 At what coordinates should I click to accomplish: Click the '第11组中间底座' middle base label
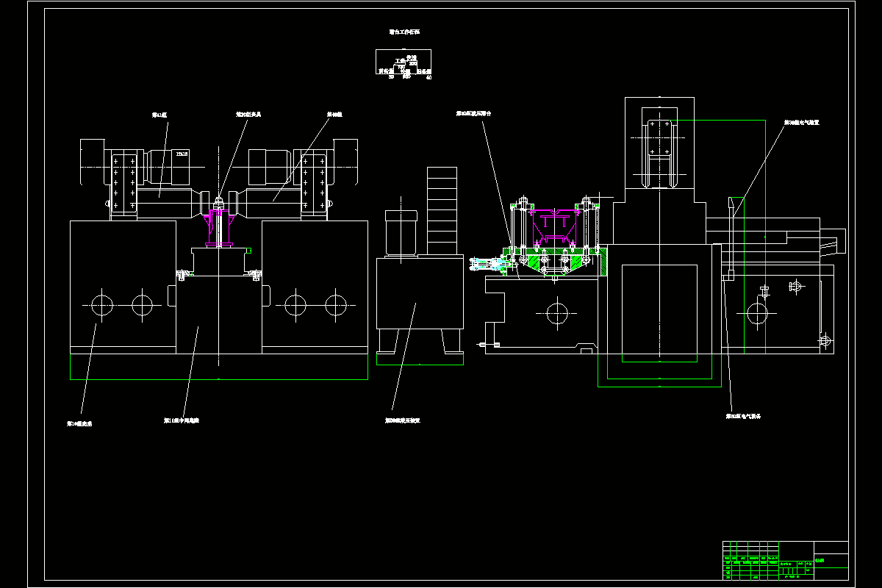[x=182, y=422]
